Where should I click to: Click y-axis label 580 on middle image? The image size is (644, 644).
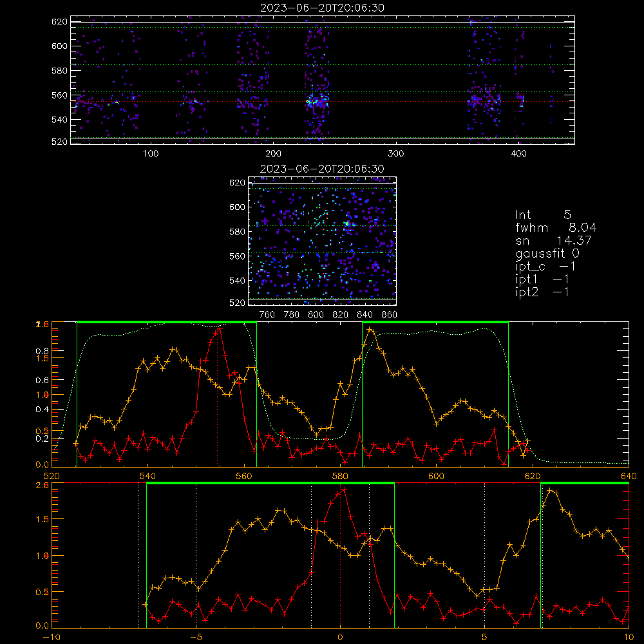(x=238, y=232)
